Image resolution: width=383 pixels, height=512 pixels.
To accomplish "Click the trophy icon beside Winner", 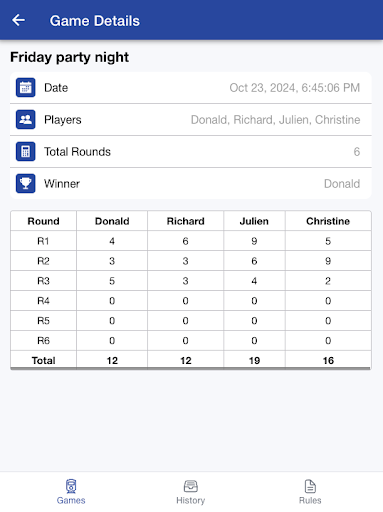I will point(26,184).
